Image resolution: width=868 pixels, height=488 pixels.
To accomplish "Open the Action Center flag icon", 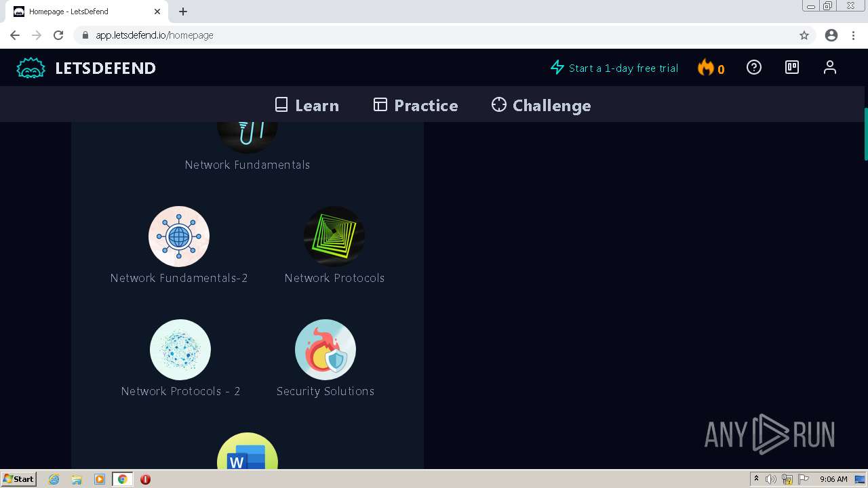I will point(804,479).
